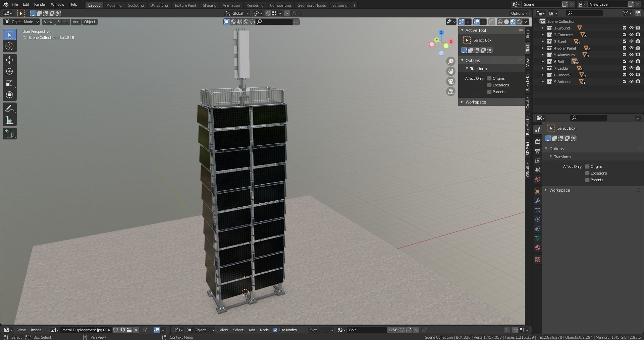Hide the 4-Solar Panel collection

631,48
